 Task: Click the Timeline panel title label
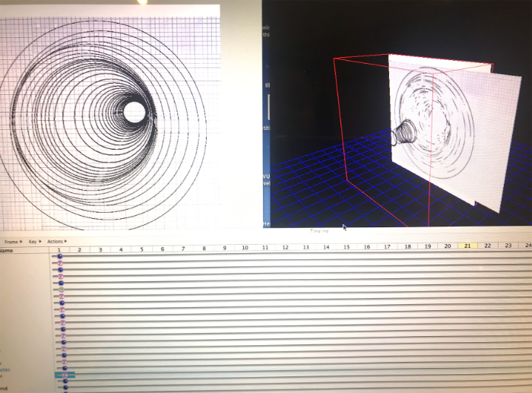click(x=318, y=231)
